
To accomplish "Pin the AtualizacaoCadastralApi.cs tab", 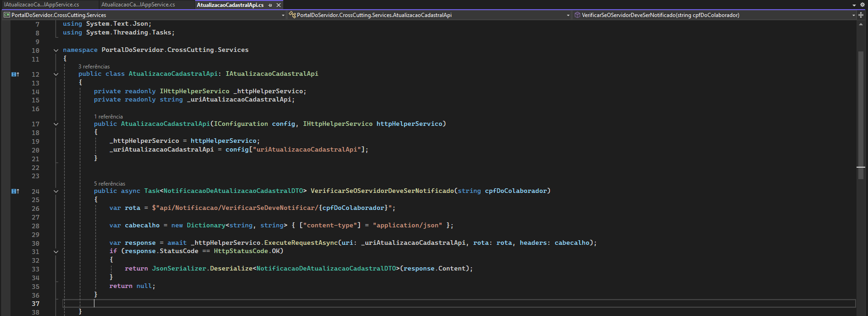I will (x=270, y=5).
